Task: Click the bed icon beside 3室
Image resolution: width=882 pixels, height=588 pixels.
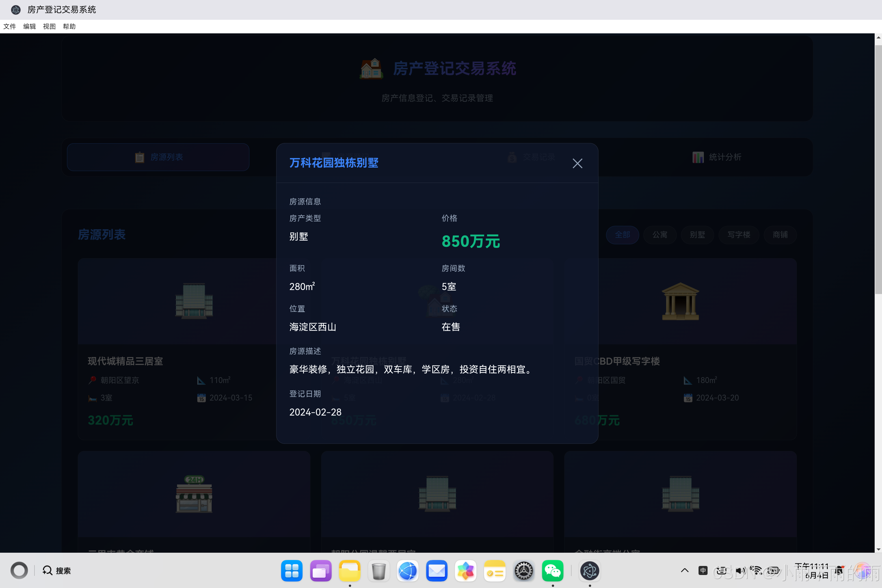Action: point(92,398)
